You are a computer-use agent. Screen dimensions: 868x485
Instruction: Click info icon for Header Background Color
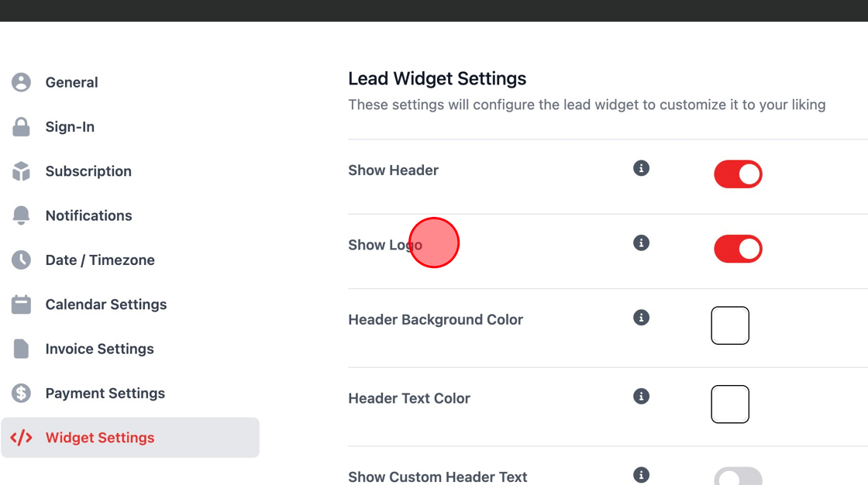click(x=641, y=318)
